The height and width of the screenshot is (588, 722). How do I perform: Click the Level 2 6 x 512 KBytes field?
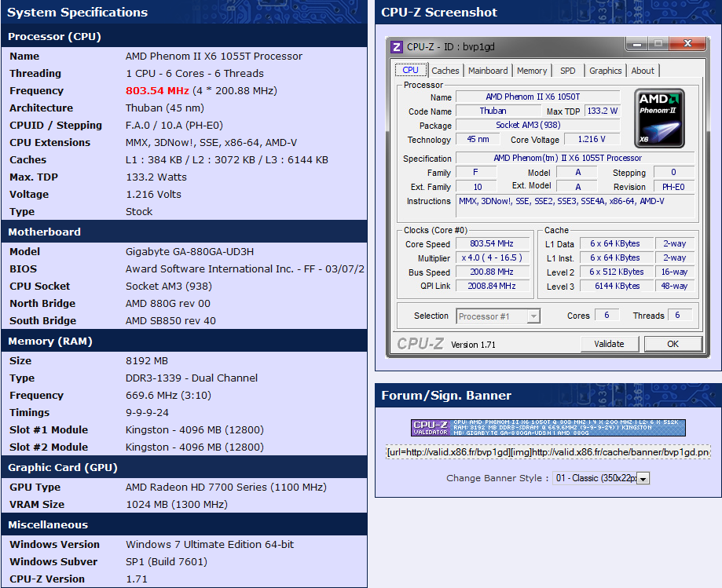[617, 272]
